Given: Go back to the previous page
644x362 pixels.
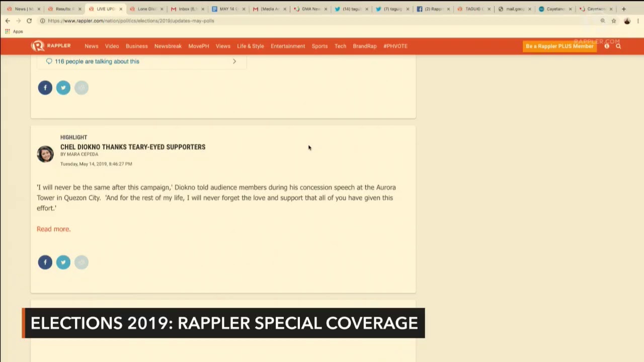Looking at the screenshot, I should [8, 21].
